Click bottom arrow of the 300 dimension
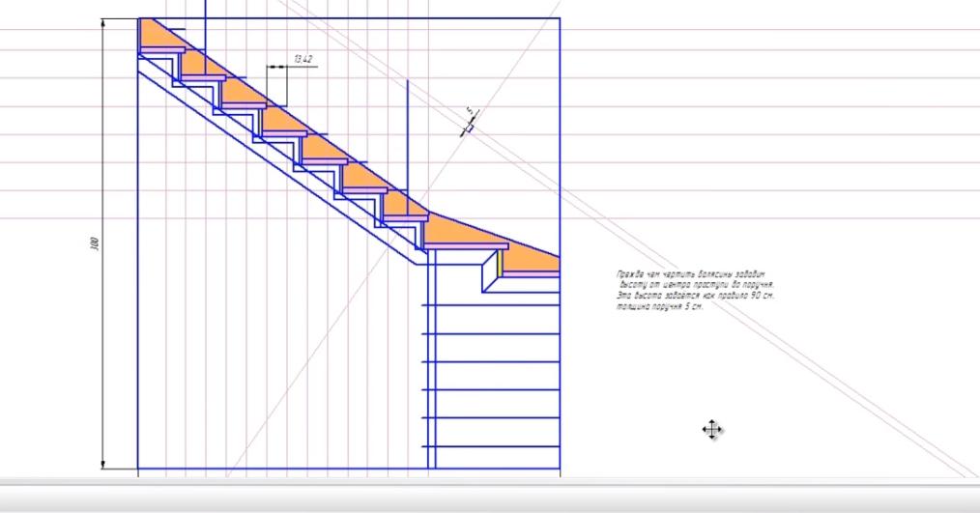This screenshot has width=980, height=513. (x=102, y=463)
